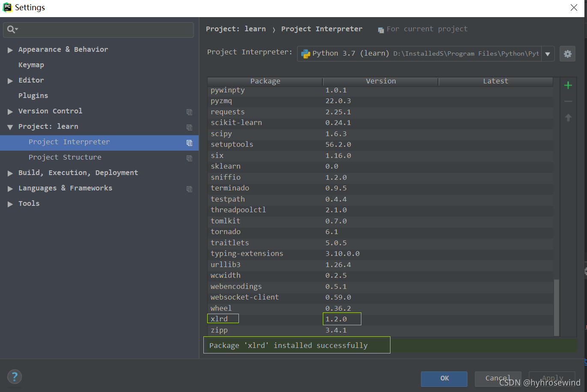The width and height of the screenshot is (587, 392).
Task: Click OK to confirm settings
Action: (444, 379)
